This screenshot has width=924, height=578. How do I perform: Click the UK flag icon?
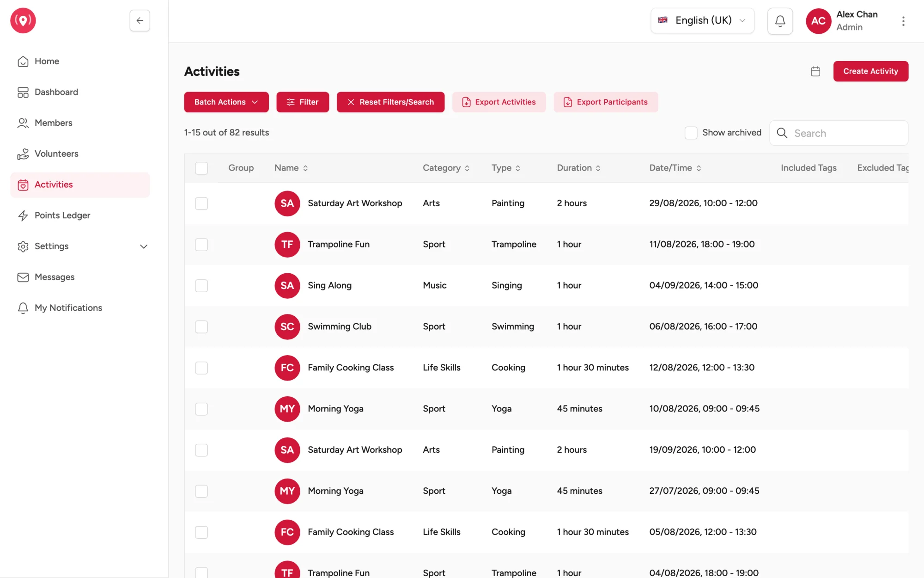pos(663,20)
